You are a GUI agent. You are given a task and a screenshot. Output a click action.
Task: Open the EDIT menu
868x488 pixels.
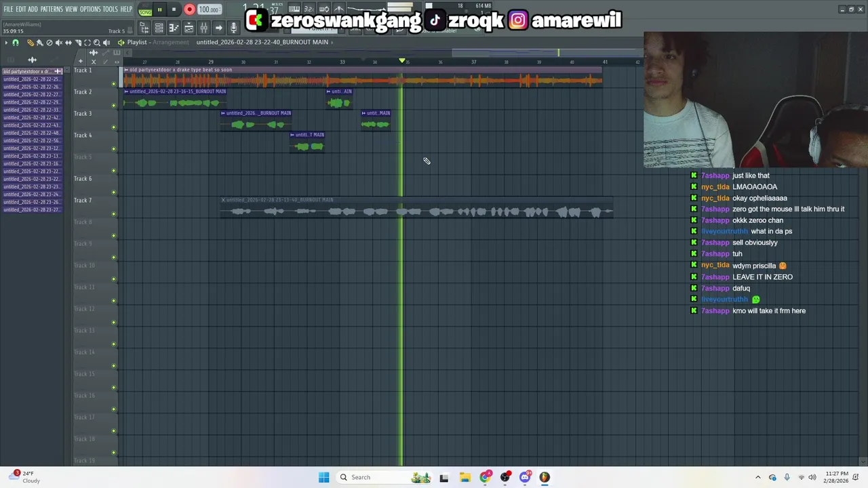coord(21,9)
